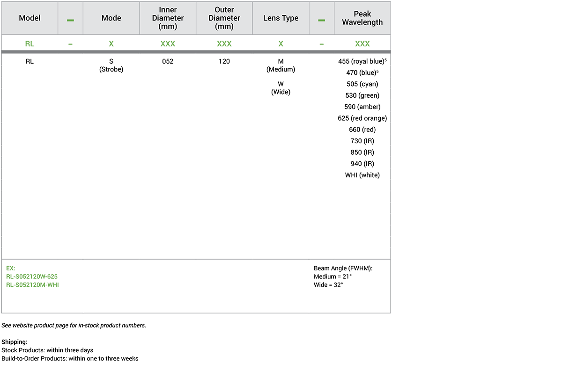Click the "Wide = 32°" beam angle
Viewport: 562px width, 392px height.
pyautogui.click(x=328, y=285)
